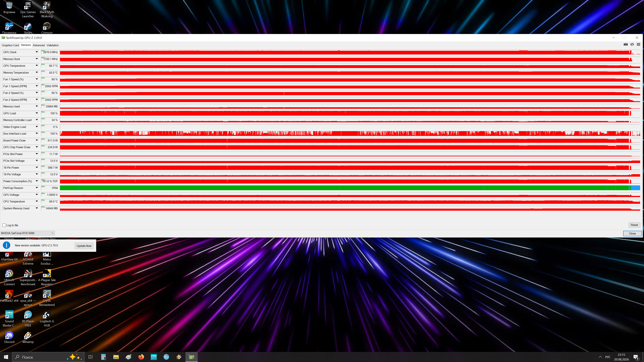
Task: Click the Close button in GPU-Z
Action: click(x=632, y=233)
